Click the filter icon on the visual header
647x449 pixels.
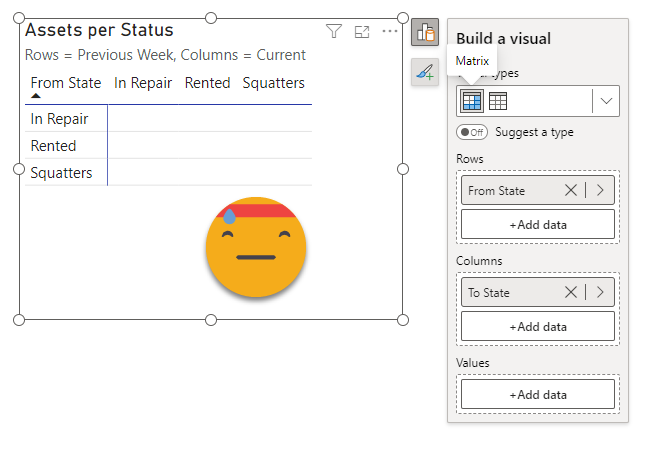point(334,32)
